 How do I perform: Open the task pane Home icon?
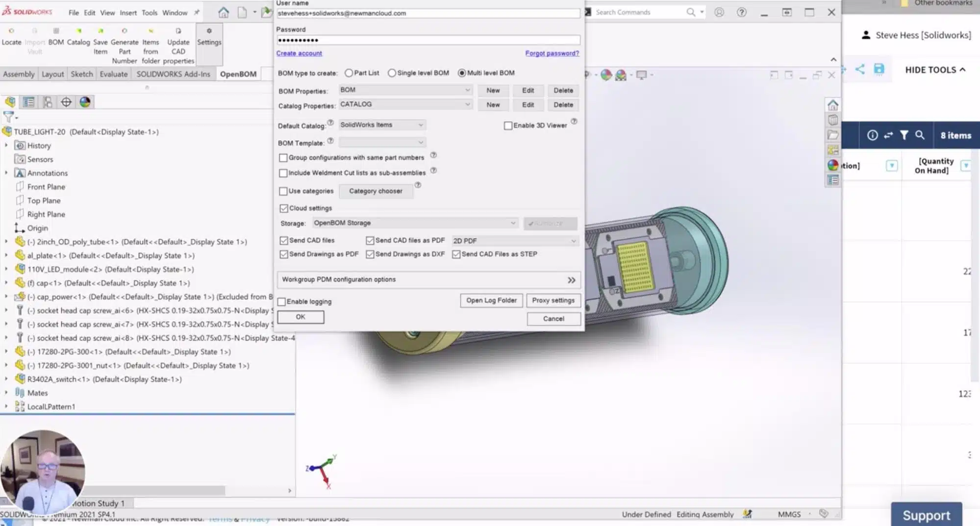(x=833, y=105)
